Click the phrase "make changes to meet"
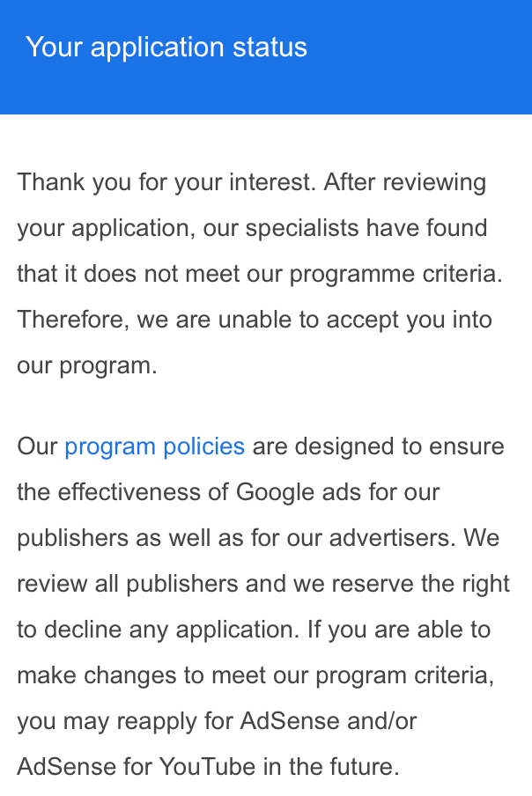532x796 pixels. (140, 675)
